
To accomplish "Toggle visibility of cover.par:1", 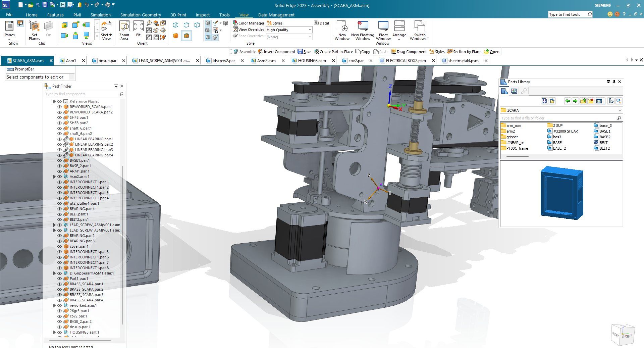I will point(59,246).
